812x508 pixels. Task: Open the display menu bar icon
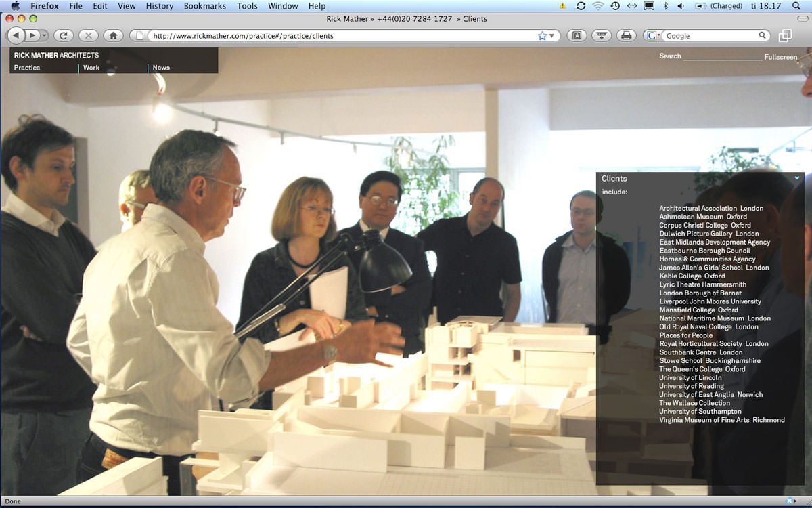pyautogui.click(x=649, y=6)
